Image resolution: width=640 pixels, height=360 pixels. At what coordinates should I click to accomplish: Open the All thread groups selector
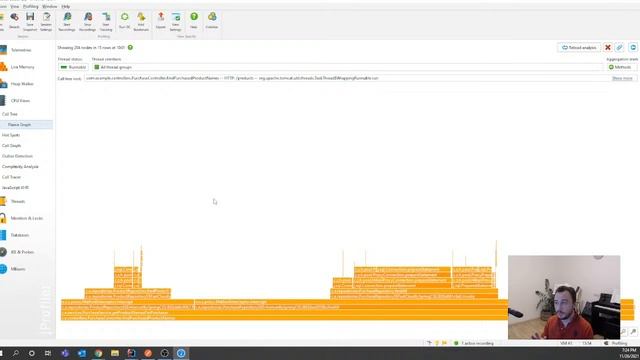click(x=346, y=67)
